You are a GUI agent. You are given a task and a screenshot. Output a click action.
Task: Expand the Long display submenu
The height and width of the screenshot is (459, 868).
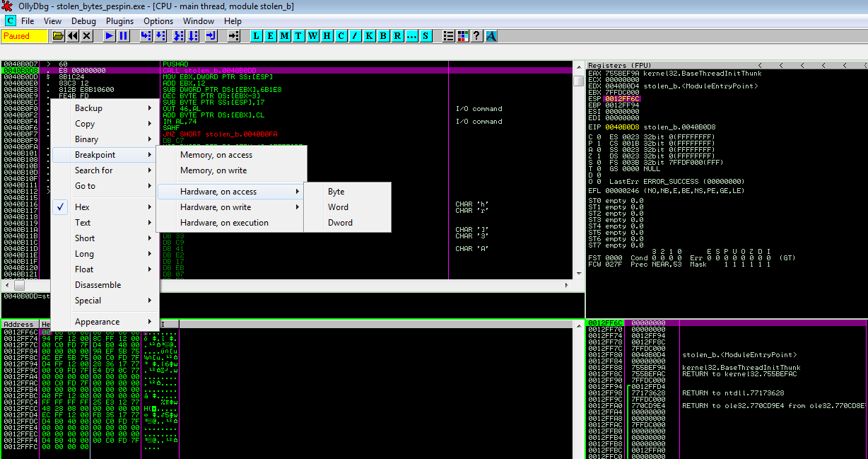105,254
